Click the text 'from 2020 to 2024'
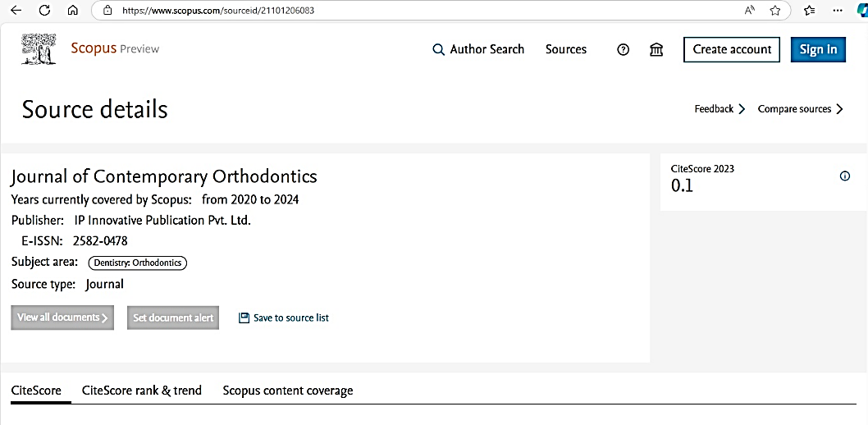The height and width of the screenshot is (425, 868). click(x=250, y=199)
